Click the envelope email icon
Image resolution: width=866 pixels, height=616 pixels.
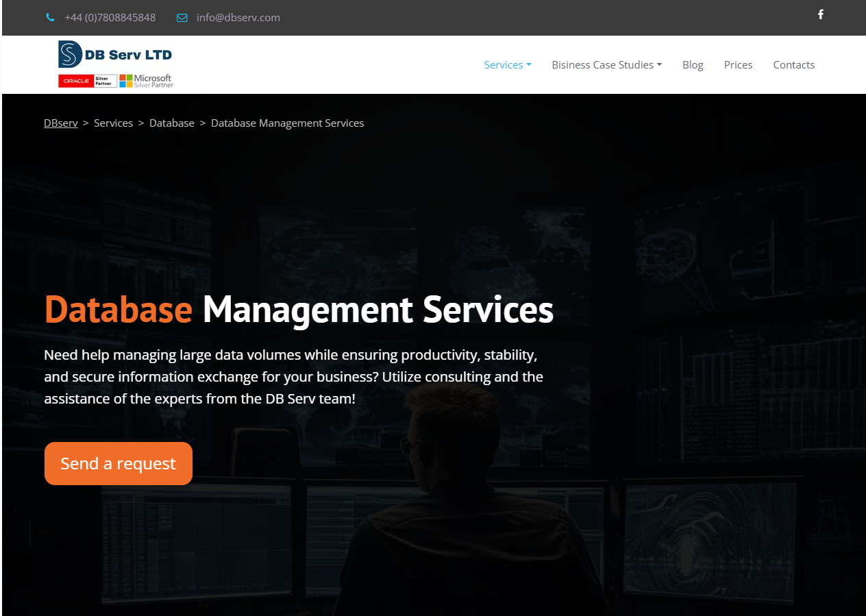pos(182,18)
